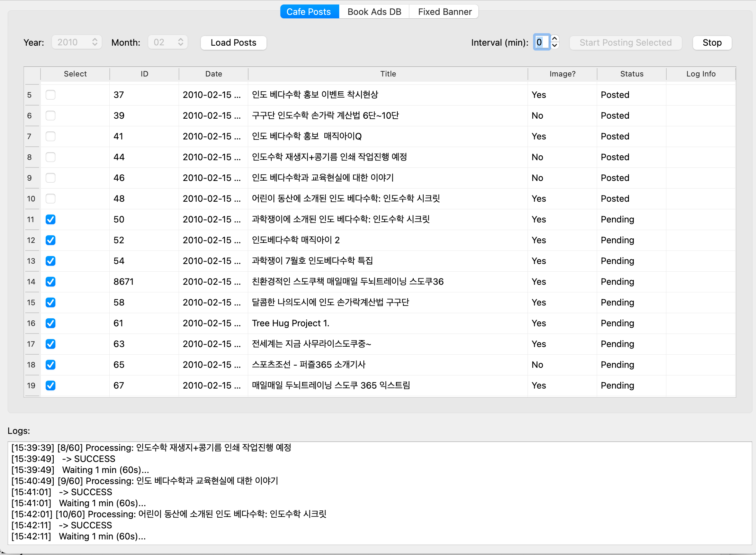Viewport: 756px width, 555px height.
Task: Deselect checkbox for post ID 8671
Action: (51, 282)
